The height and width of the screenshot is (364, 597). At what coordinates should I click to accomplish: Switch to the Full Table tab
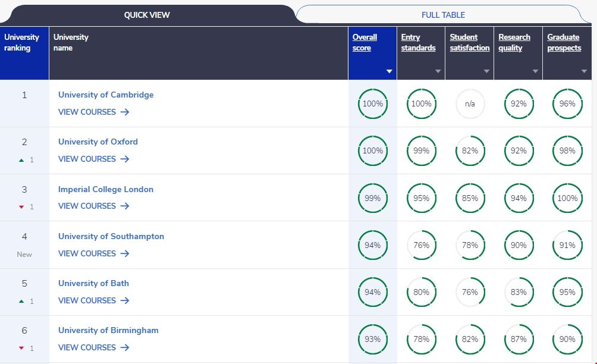pos(443,15)
